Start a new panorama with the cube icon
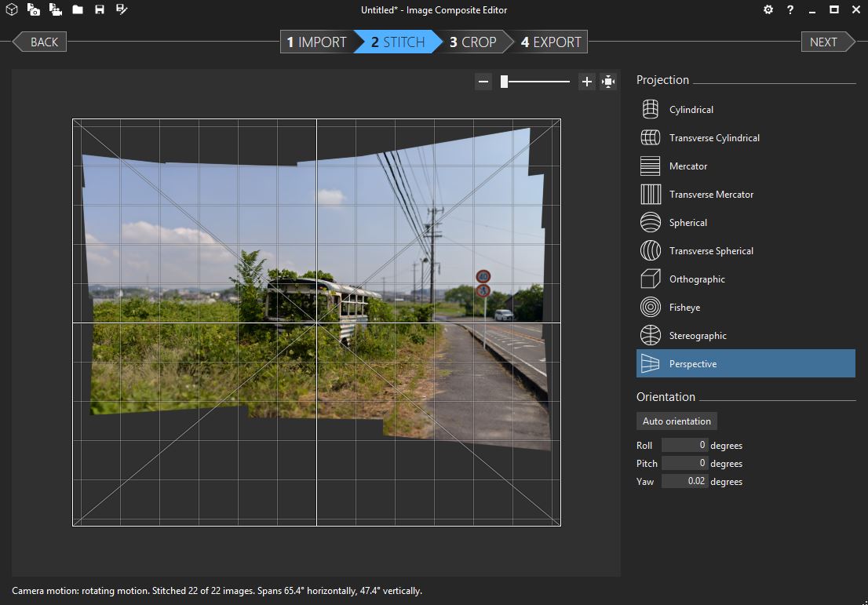 [12, 9]
